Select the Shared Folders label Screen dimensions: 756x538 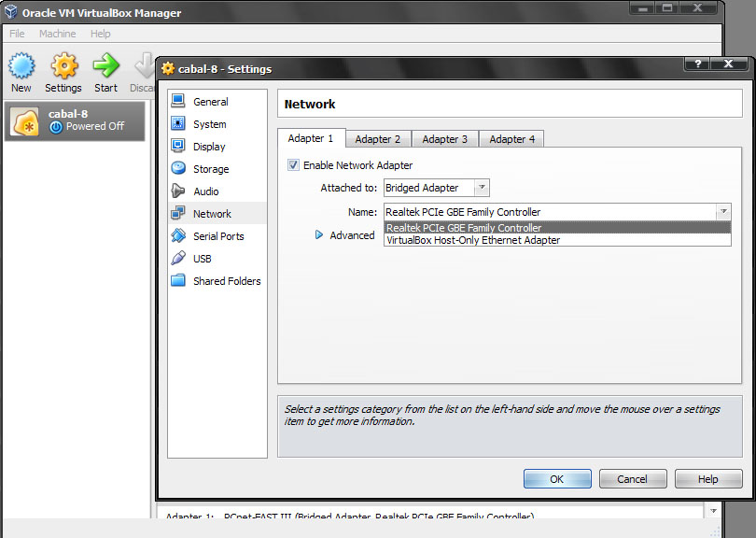[227, 281]
